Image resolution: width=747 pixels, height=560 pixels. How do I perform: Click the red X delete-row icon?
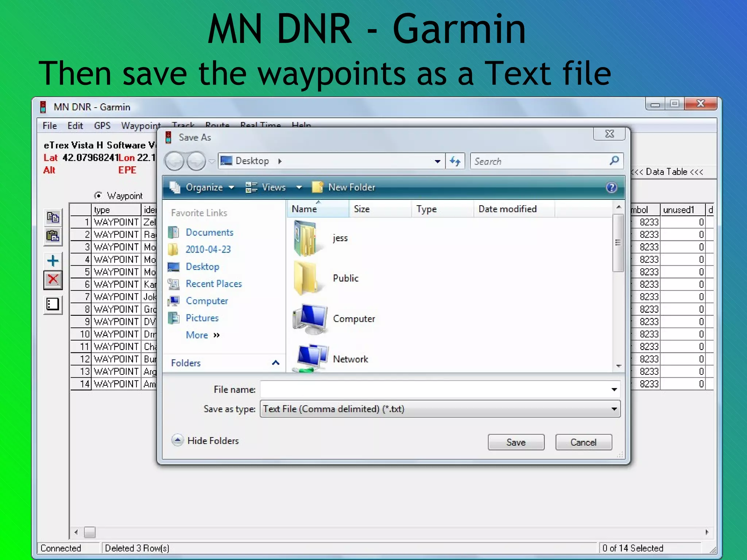pyautogui.click(x=53, y=280)
